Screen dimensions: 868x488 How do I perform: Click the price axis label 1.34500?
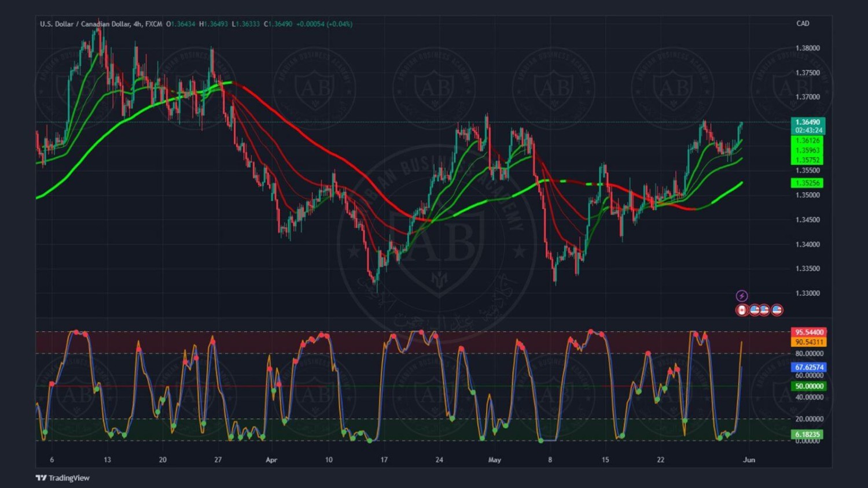coord(808,220)
